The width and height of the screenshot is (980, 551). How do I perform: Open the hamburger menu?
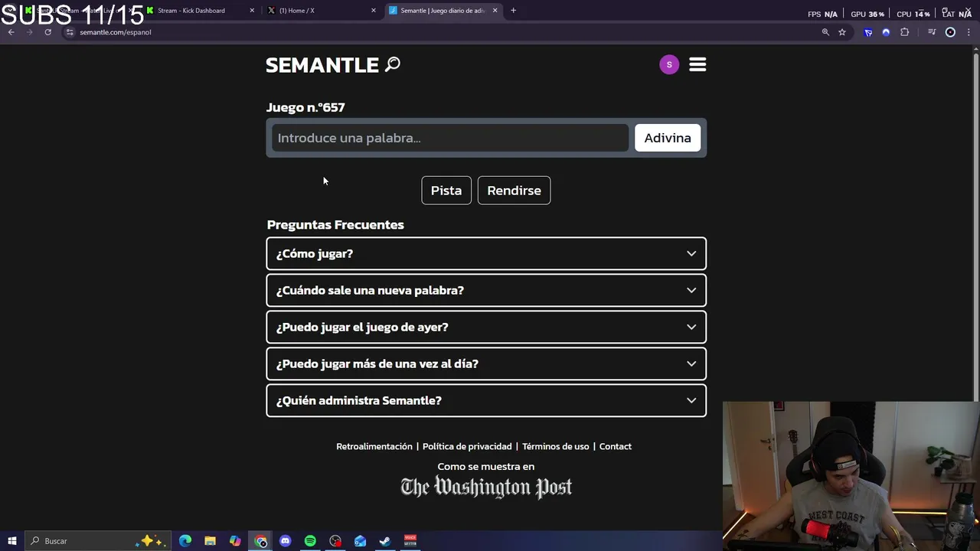(x=697, y=65)
